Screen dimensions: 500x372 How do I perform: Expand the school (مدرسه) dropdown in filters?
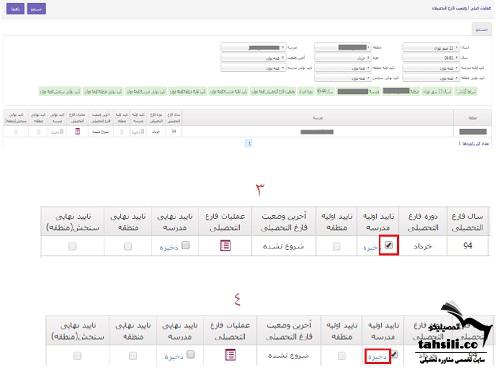(253, 48)
